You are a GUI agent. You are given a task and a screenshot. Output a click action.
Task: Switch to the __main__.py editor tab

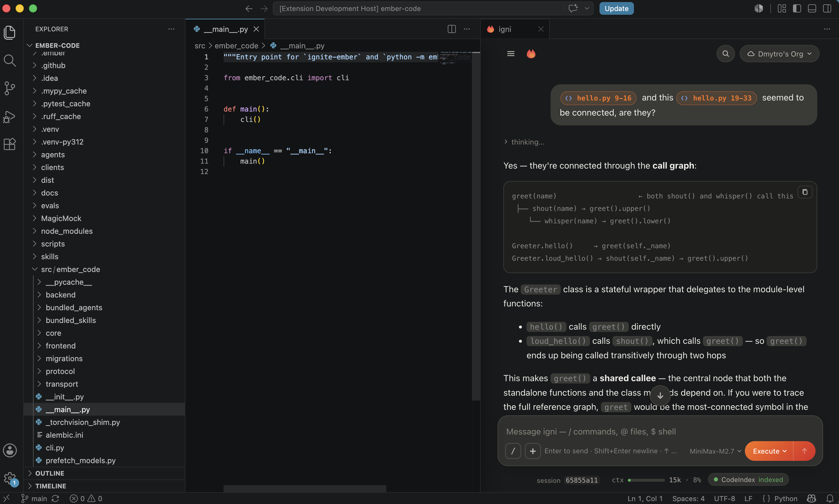pos(225,29)
